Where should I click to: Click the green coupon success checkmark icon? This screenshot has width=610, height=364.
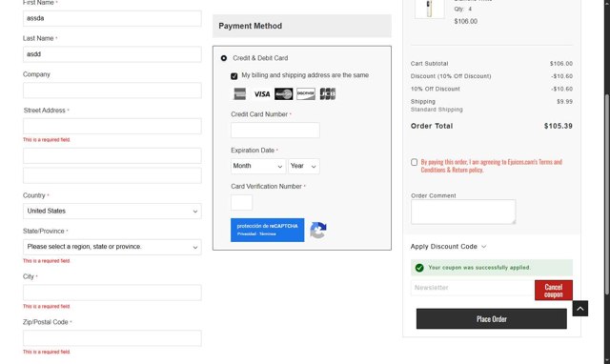pyautogui.click(x=419, y=268)
